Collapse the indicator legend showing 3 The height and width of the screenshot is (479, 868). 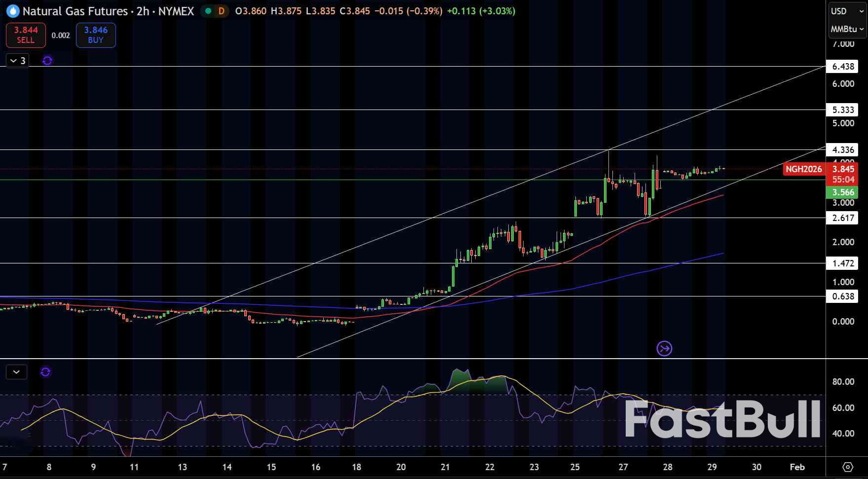17,61
